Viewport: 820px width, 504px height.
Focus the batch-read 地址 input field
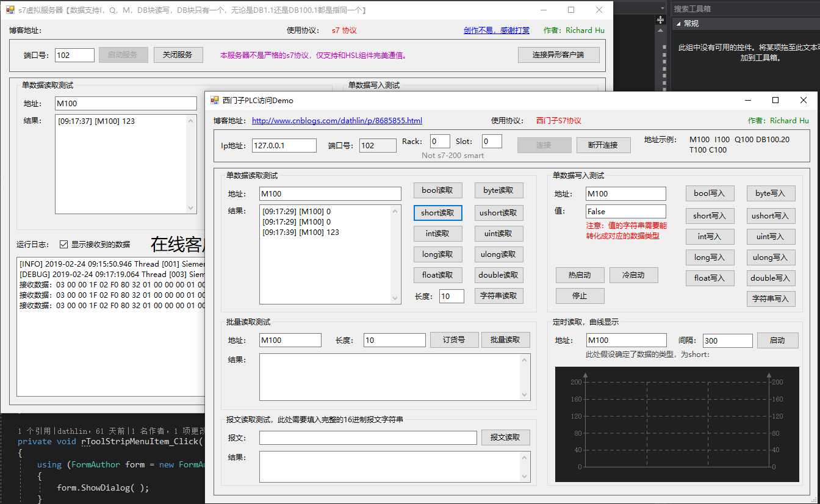(290, 340)
